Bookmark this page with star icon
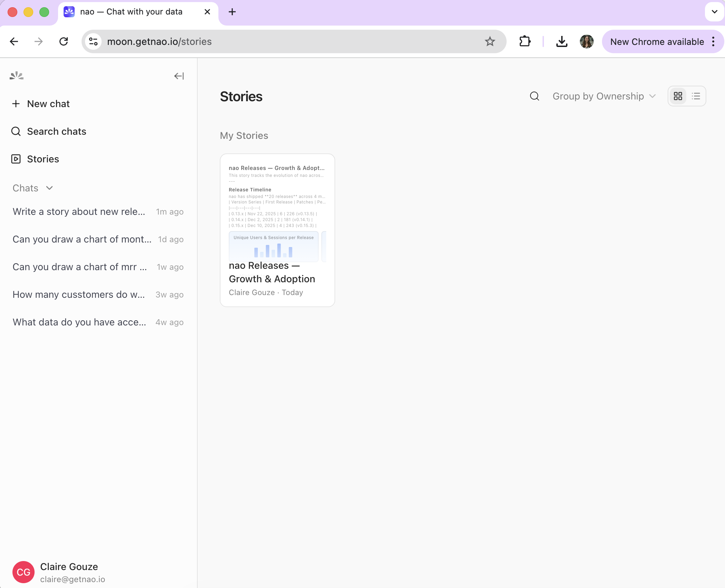 pos(490,42)
